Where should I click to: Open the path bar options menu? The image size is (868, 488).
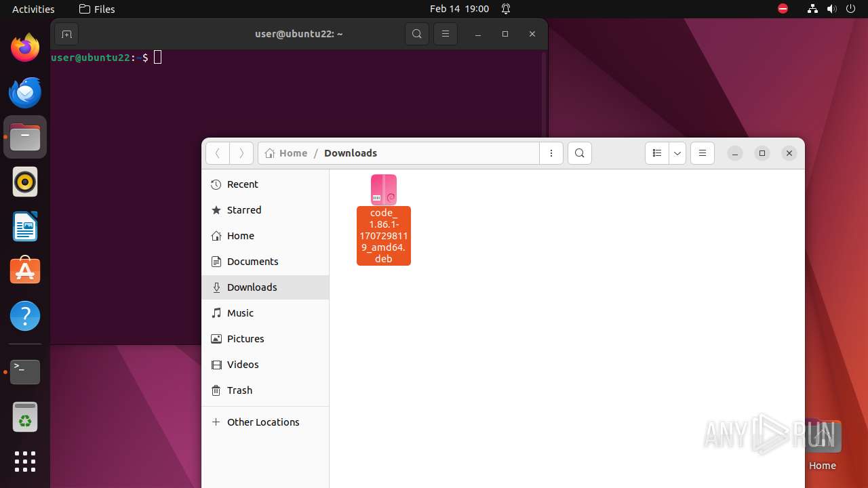[x=551, y=153]
